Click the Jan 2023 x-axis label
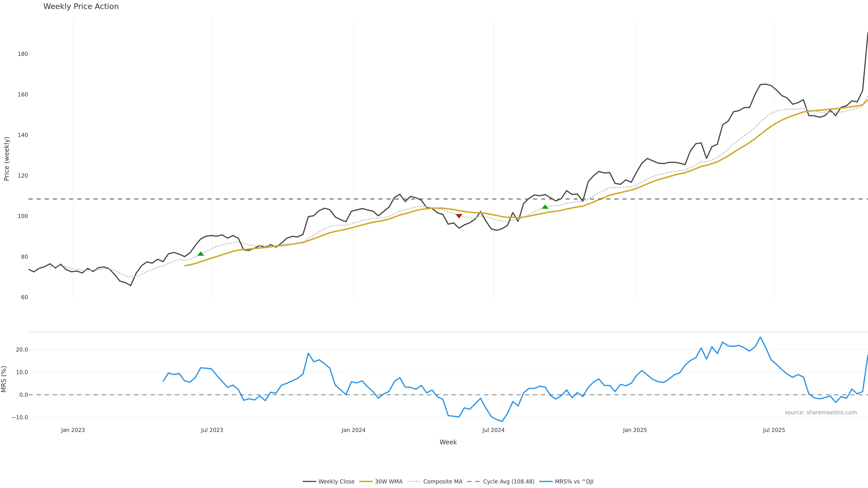This screenshot has width=868, height=488. [x=73, y=430]
